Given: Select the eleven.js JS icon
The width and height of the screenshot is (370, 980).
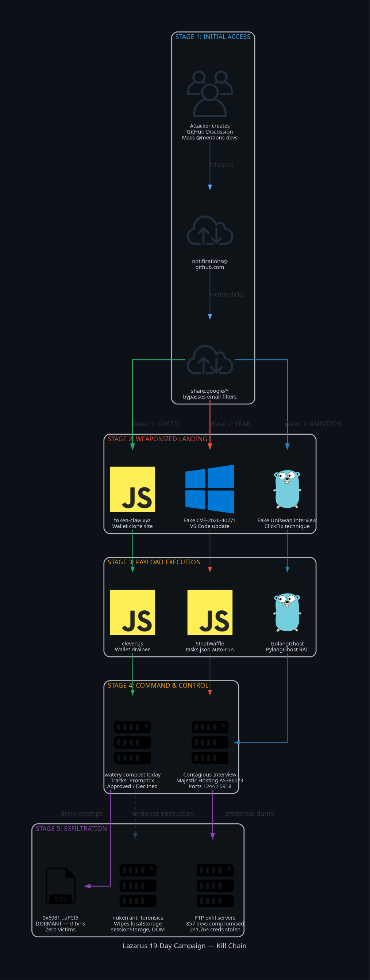Looking at the screenshot, I should pos(132,613).
